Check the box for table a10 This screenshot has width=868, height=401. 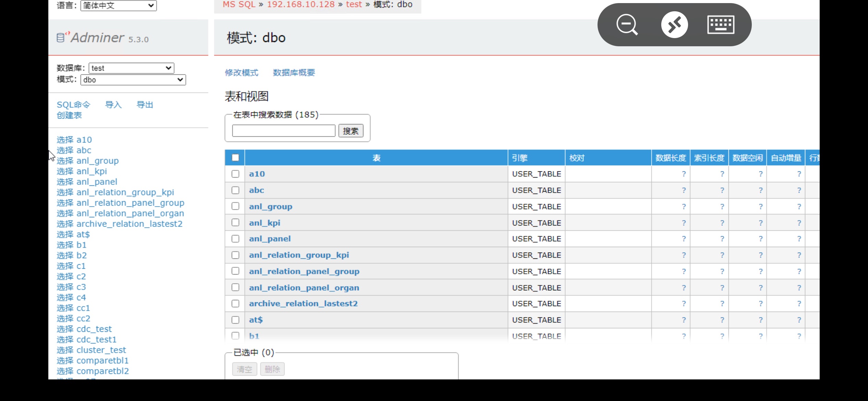pos(235,174)
